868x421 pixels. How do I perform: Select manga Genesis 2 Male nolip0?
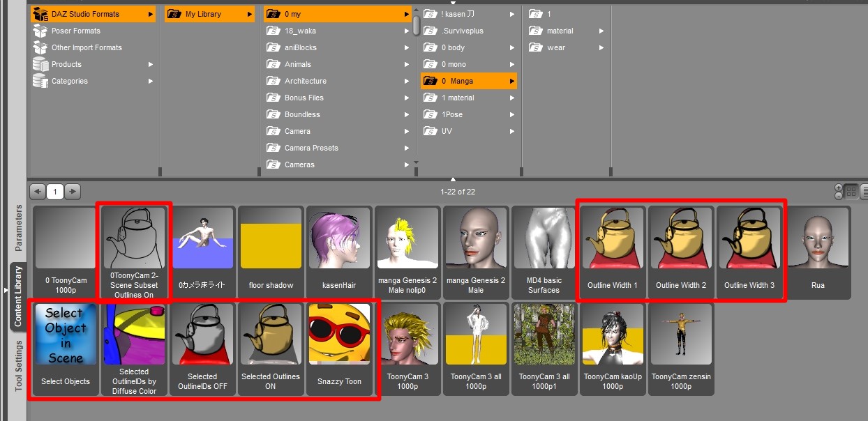click(407, 253)
